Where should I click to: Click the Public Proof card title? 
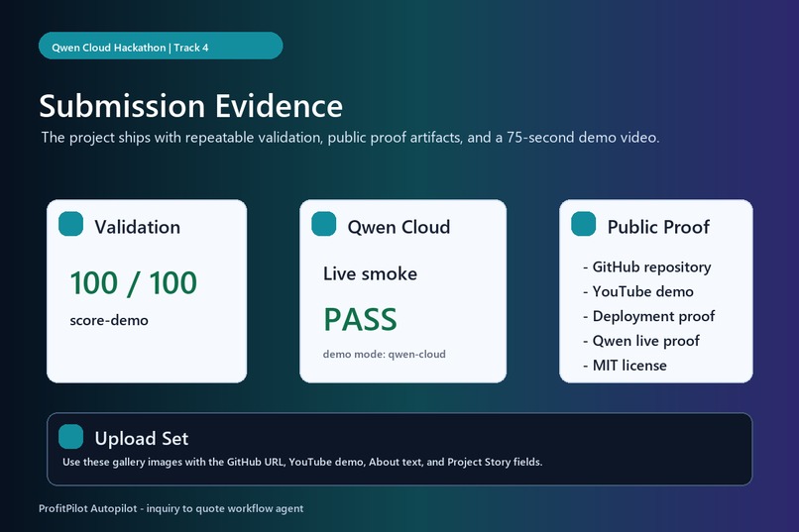658,227
